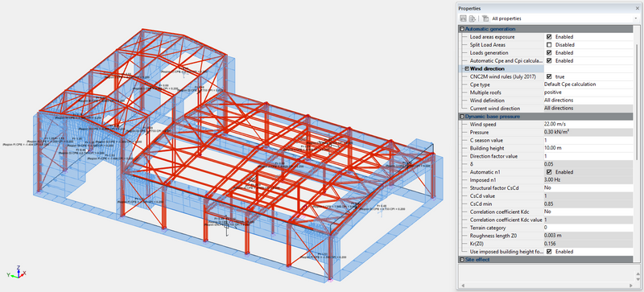Collapse the Automatic generation section
This screenshot has width=644, height=292.
pyautogui.click(x=462, y=29)
